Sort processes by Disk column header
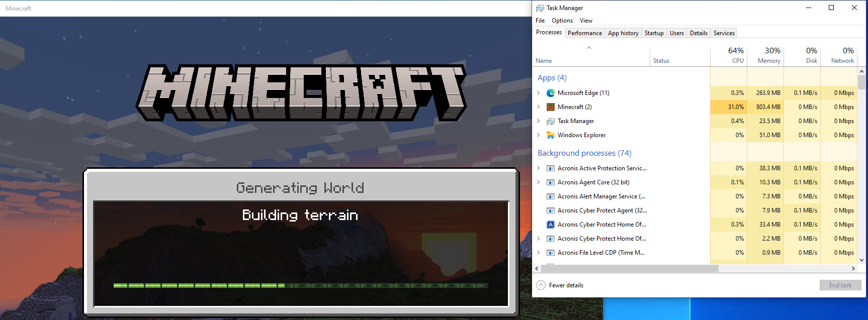This screenshot has height=320, width=868. tap(802, 55)
